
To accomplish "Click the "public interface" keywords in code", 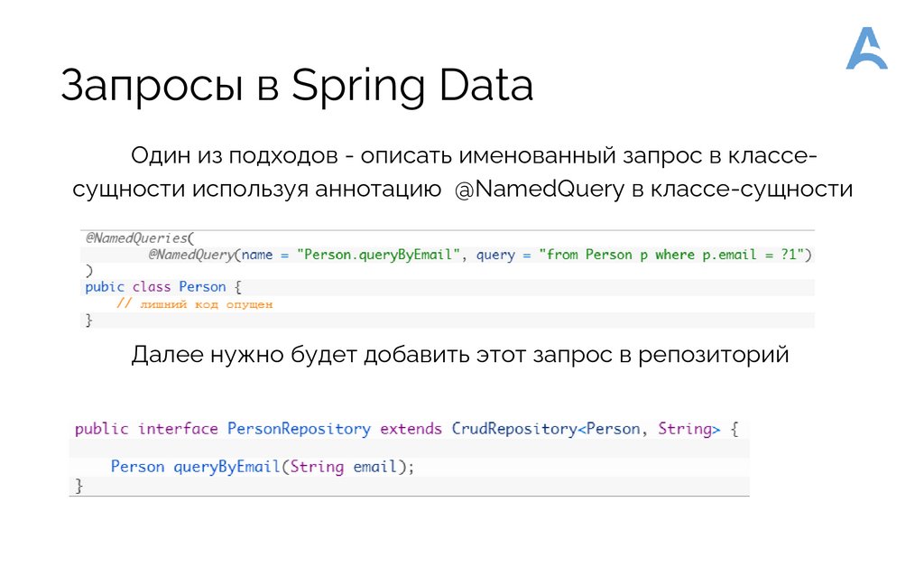I will 146,429.
